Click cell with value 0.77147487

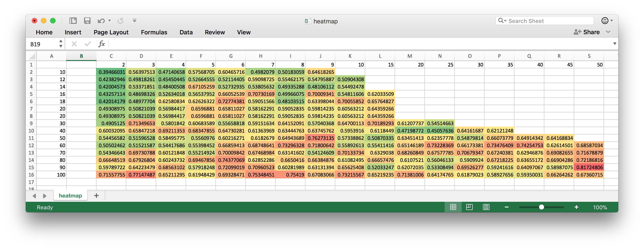pos(141,175)
